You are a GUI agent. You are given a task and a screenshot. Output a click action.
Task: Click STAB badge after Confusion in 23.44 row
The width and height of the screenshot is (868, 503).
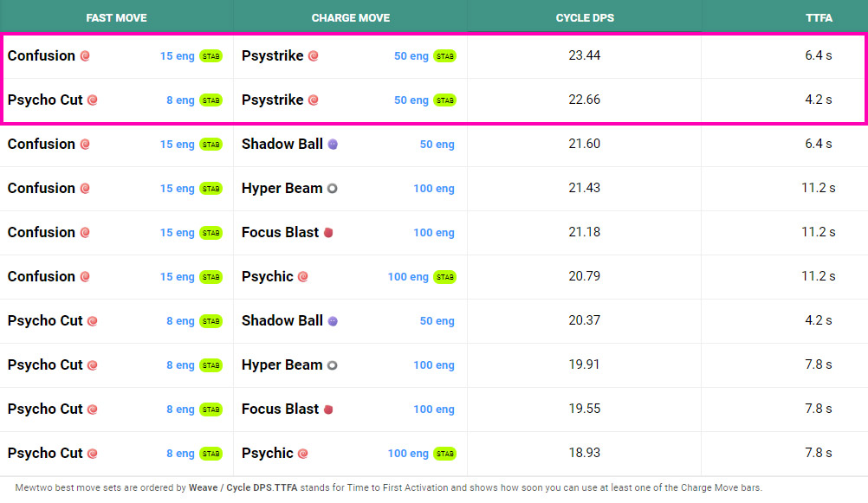coord(211,56)
